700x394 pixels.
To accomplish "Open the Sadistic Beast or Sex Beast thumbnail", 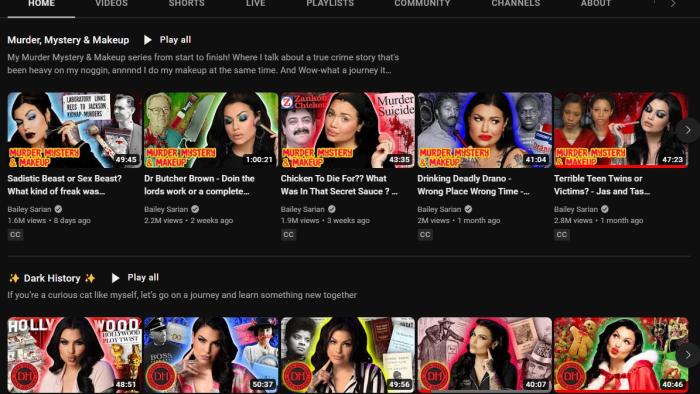I will 74,130.
